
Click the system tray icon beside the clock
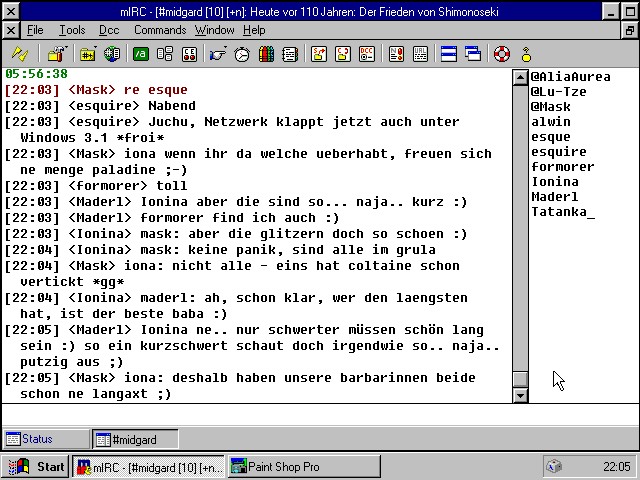(x=554, y=466)
